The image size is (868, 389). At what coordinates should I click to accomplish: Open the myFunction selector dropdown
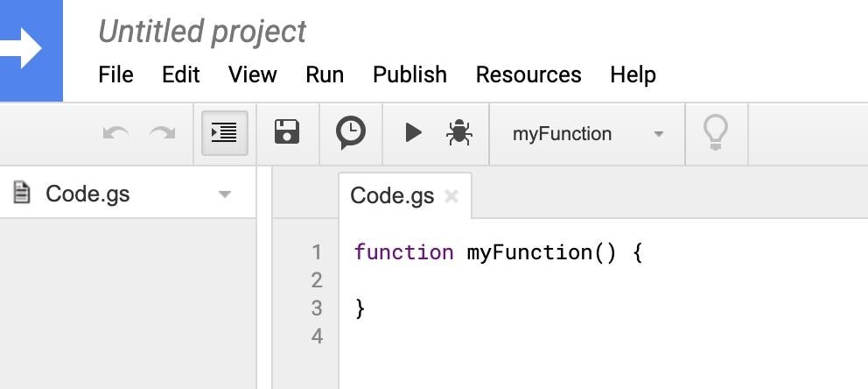pyautogui.click(x=587, y=133)
